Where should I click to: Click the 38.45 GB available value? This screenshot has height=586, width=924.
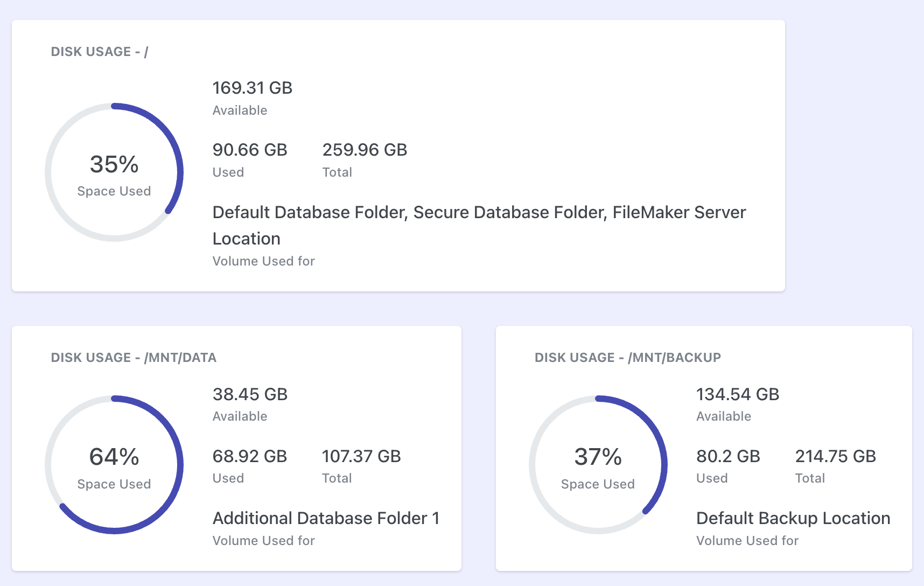click(x=250, y=394)
